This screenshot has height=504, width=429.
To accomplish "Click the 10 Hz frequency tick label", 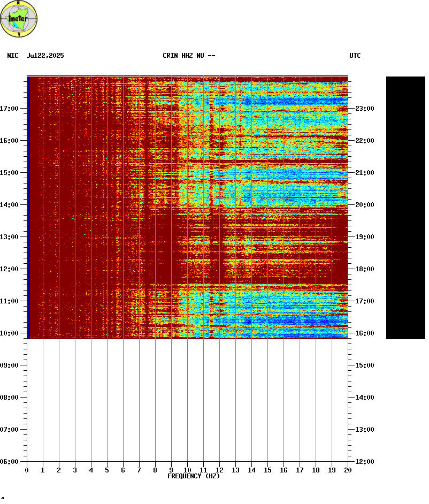I will (x=187, y=470).
